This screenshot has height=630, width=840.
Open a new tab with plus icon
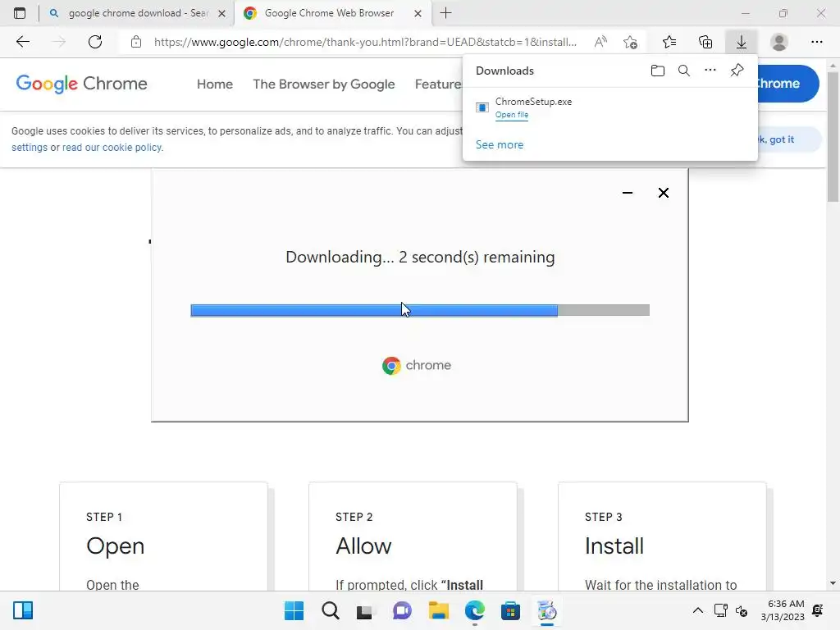point(445,13)
